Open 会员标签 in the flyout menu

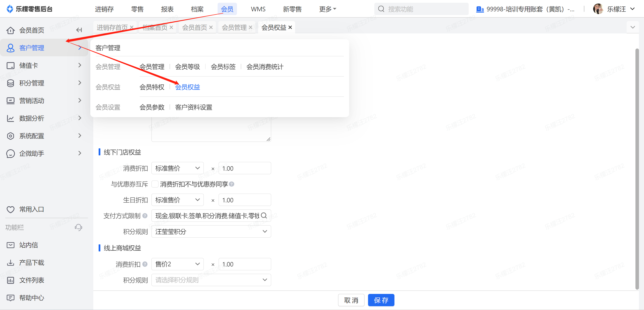click(x=223, y=67)
